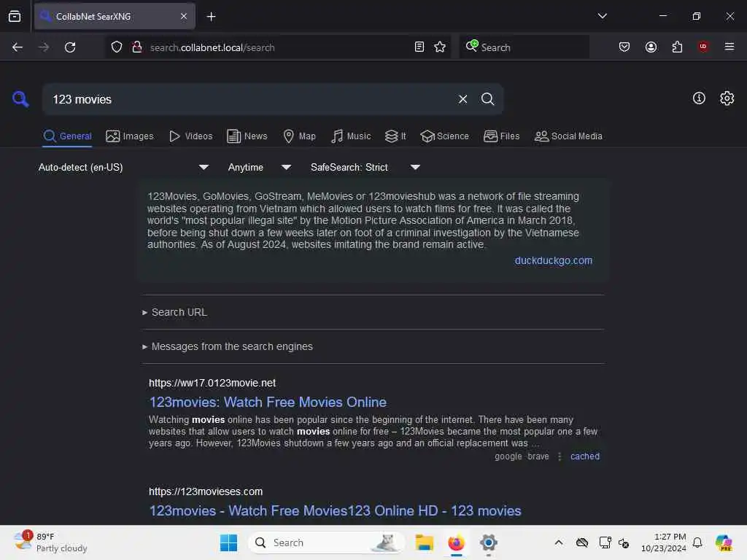
Task: Click the SearXNG magnifier logo
Action: click(20, 99)
